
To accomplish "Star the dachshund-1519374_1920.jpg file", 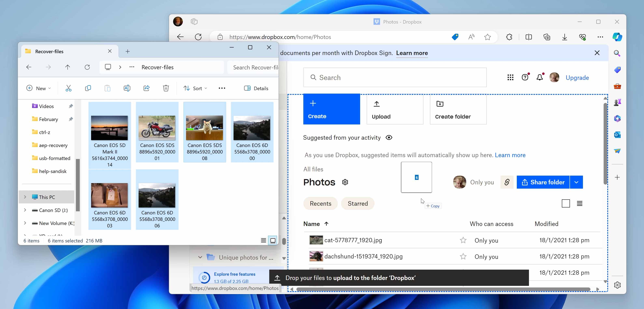I will pos(463,256).
